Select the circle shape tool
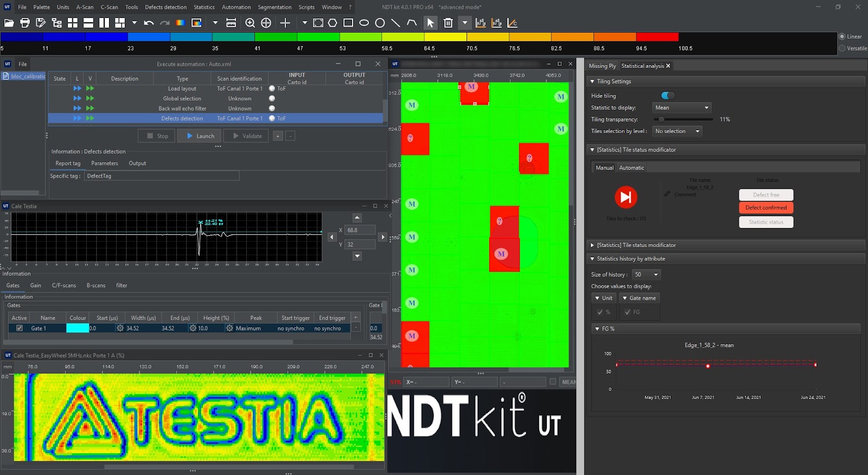 380,23
